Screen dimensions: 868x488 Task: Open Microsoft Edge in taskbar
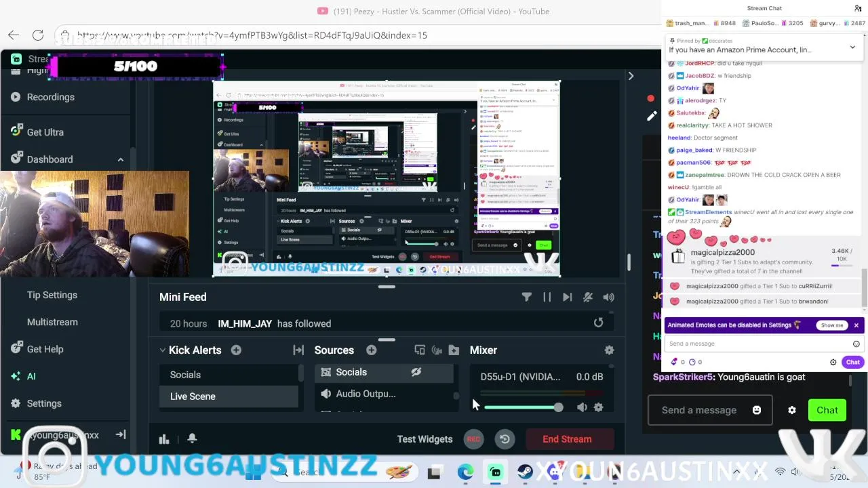tap(465, 472)
